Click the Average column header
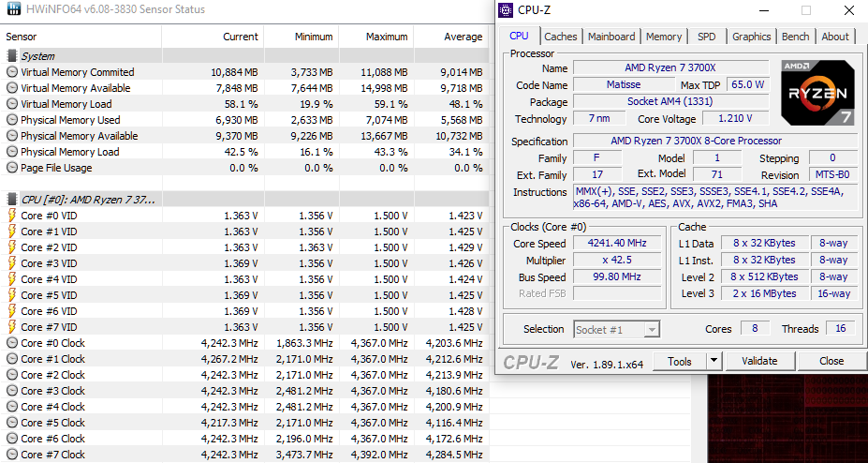This screenshot has width=868, height=463. click(x=451, y=37)
